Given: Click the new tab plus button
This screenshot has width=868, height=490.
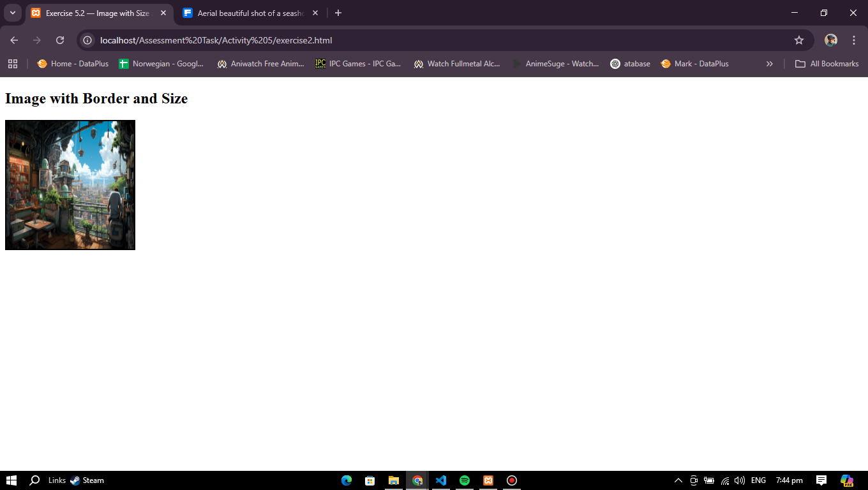Looking at the screenshot, I should [x=338, y=13].
